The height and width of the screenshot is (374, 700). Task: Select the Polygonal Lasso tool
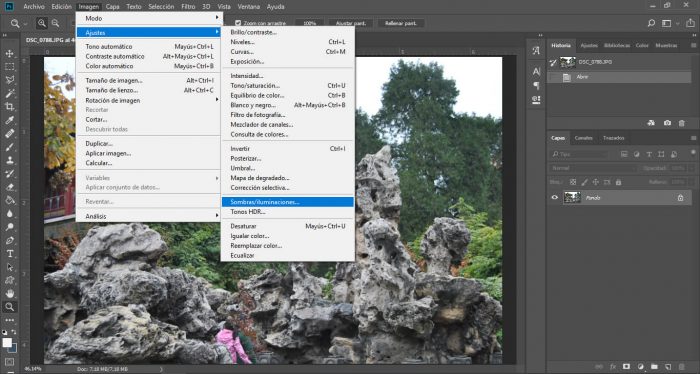(9, 80)
